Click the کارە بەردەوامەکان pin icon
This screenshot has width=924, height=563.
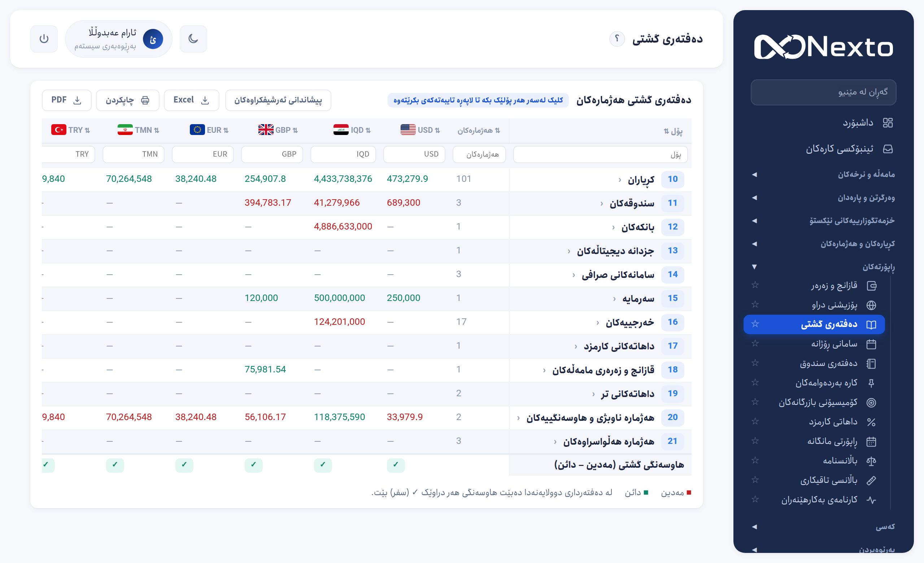pos(871,383)
